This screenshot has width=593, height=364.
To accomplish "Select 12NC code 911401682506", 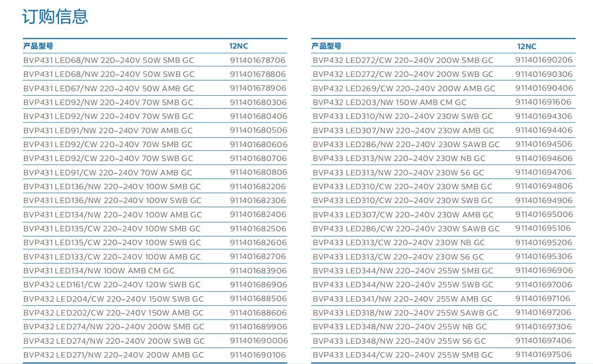I will click(258, 228).
